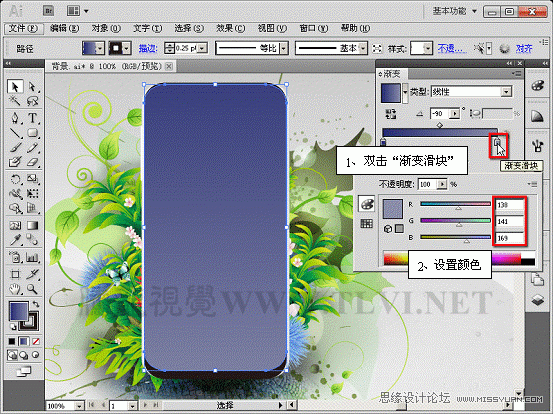This screenshot has height=414, width=553.
Task: Open opacity 100 slider arrow
Action: (442, 184)
